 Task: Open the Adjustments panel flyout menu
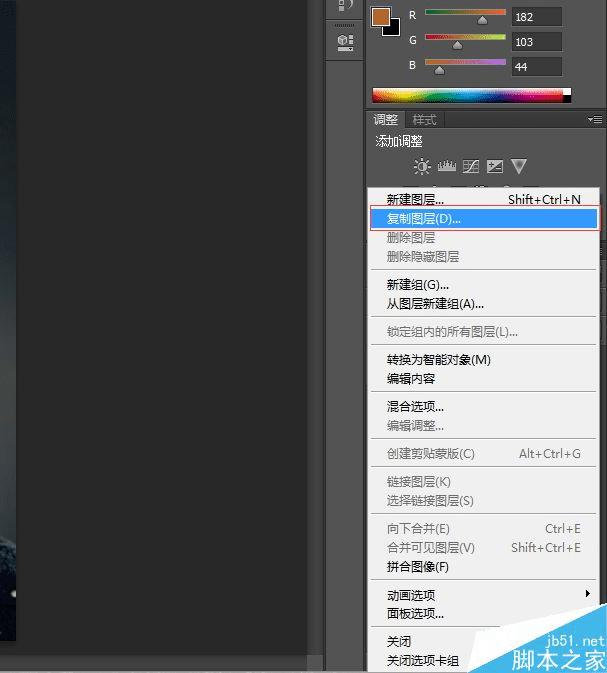pyautogui.click(x=595, y=119)
